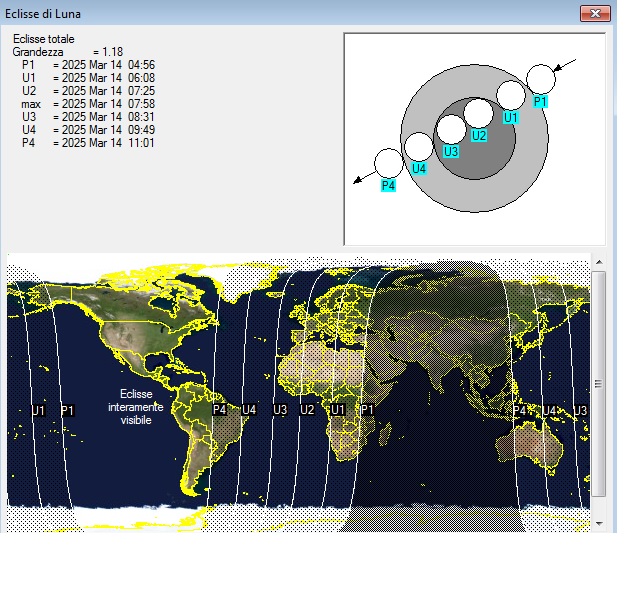This screenshot has height=590, width=629.
Task: Select the cyan U1 label in the eclipse diagram
Action: tap(510, 117)
